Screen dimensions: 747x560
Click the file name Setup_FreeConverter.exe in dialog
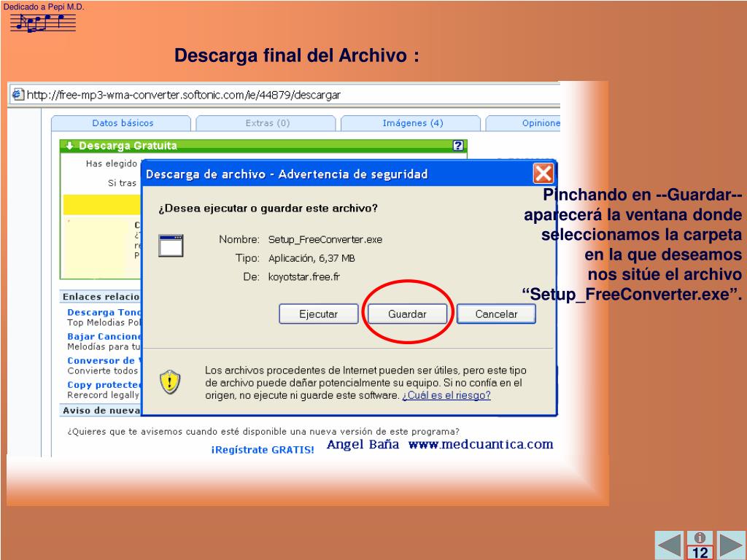point(325,239)
